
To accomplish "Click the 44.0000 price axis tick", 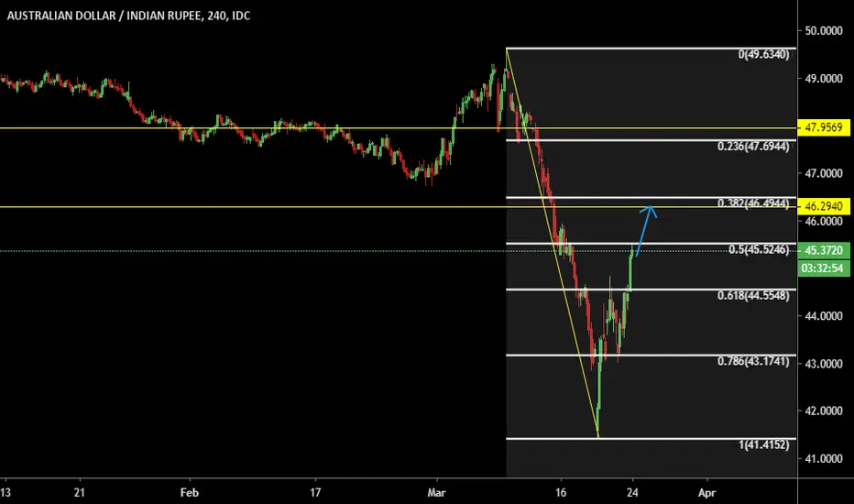I will [824, 316].
